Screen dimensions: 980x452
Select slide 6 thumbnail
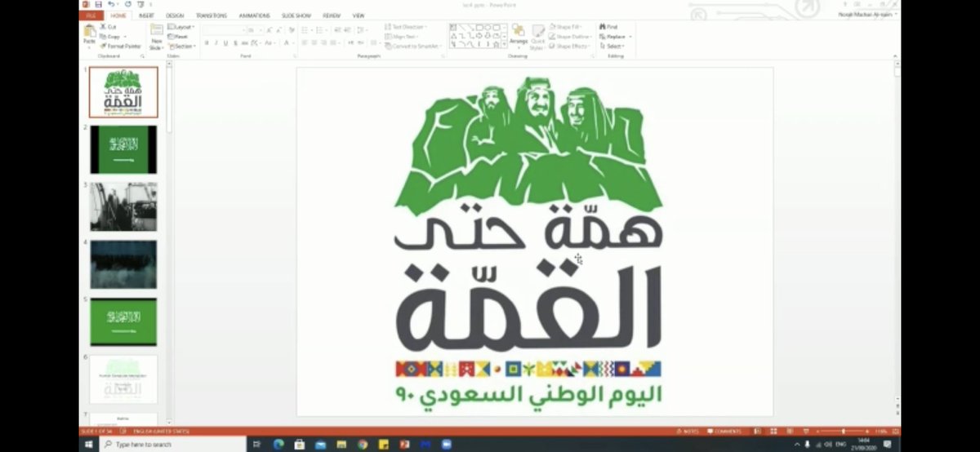pyautogui.click(x=123, y=379)
